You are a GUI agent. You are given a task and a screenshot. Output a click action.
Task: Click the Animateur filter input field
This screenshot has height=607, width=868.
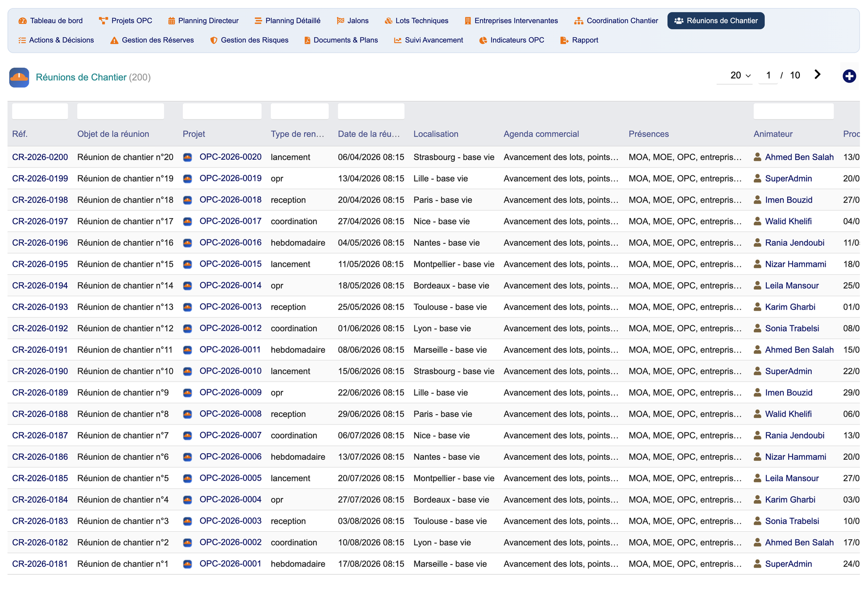tap(794, 111)
